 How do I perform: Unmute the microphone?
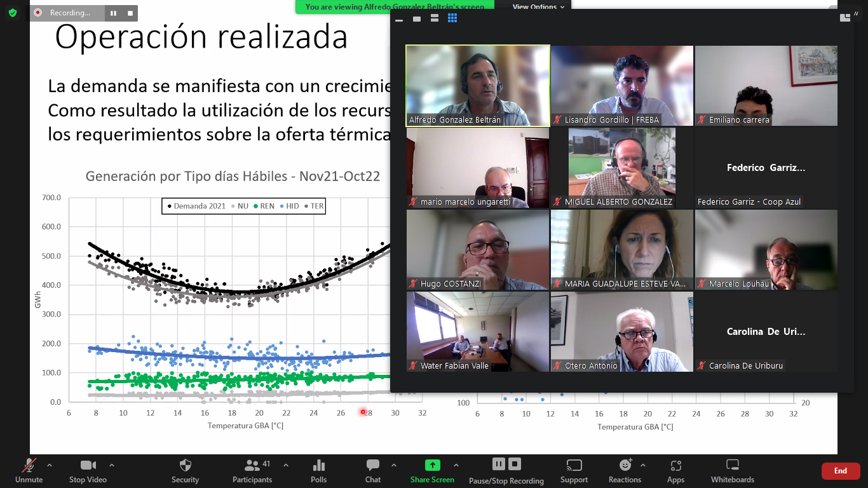point(29,470)
